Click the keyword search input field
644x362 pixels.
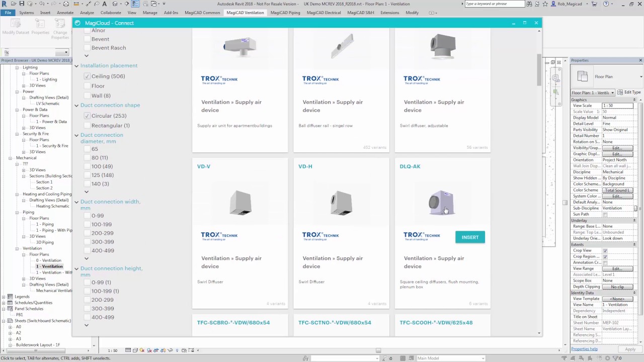494,4
